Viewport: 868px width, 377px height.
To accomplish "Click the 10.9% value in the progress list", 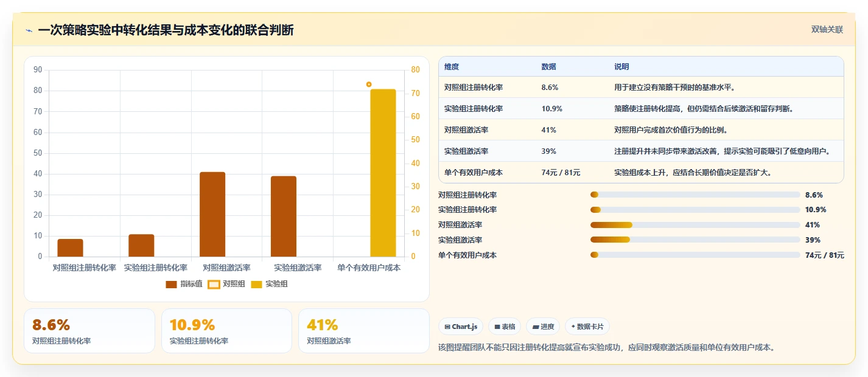I will click(816, 210).
